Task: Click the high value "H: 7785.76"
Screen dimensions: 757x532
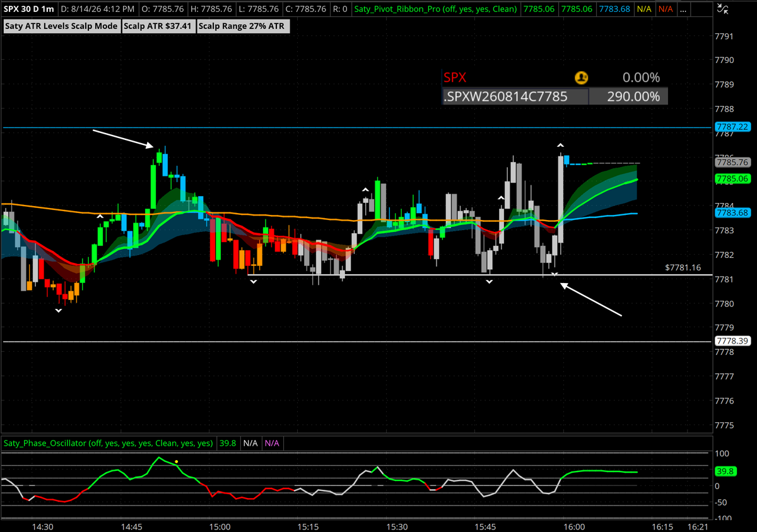Action: 212,9
